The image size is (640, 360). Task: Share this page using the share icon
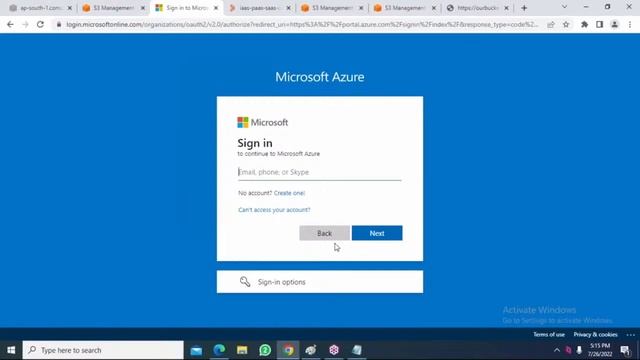551,24
